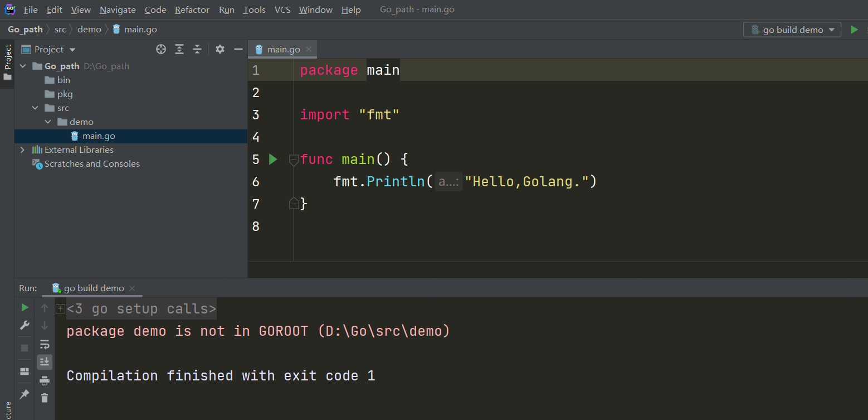
Task: Rerun build with the Run panel green arrow
Action: tap(25, 307)
